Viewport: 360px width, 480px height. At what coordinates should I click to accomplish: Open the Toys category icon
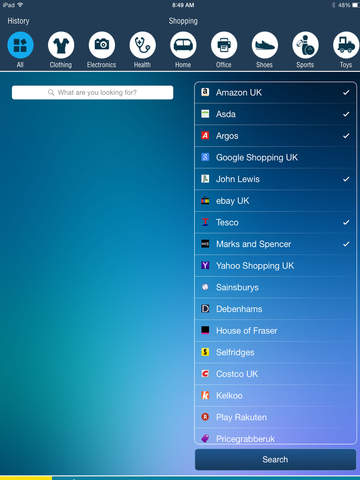tap(346, 45)
